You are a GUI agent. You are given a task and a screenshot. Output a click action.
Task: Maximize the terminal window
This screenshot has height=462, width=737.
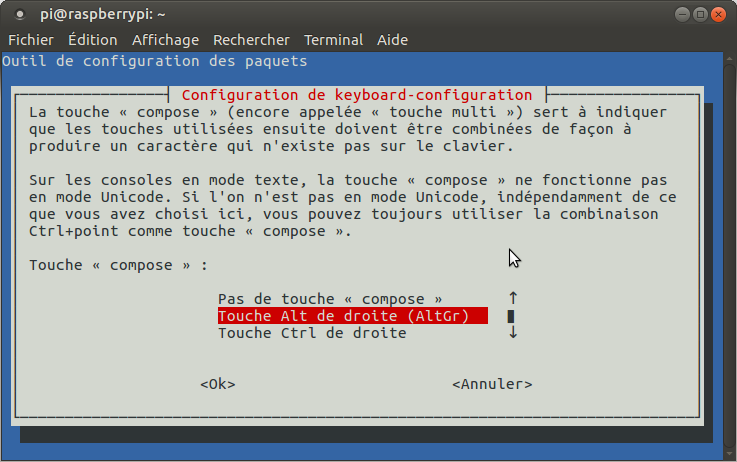(x=700, y=14)
